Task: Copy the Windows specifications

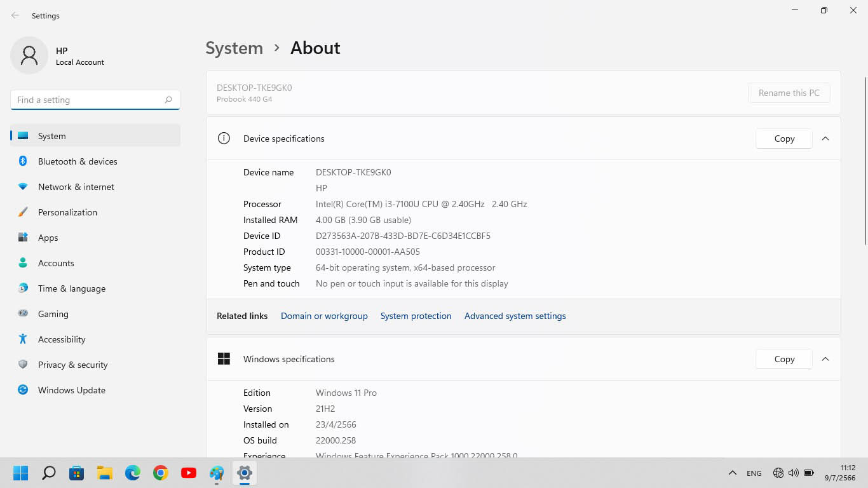Action: [784, 359]
